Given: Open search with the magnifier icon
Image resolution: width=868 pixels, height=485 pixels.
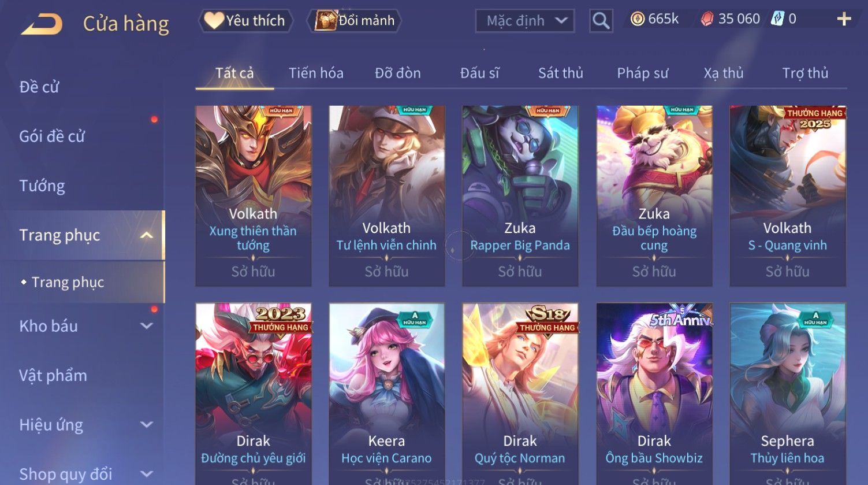Looking at the screenshot, I should (601, 21).
